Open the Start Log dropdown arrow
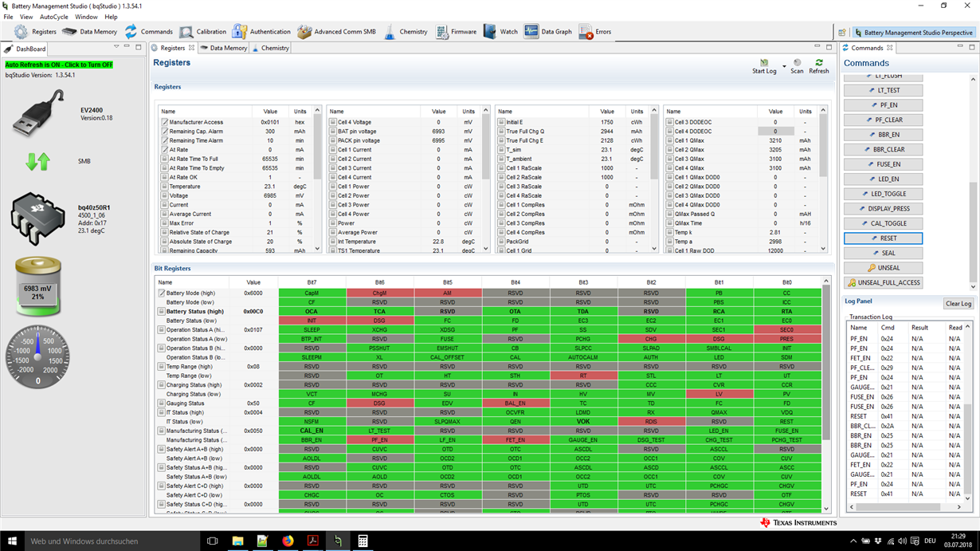Image resolution: width=980 pixels, height=551 pixels. pyautogui.click(x=784, y=66)
